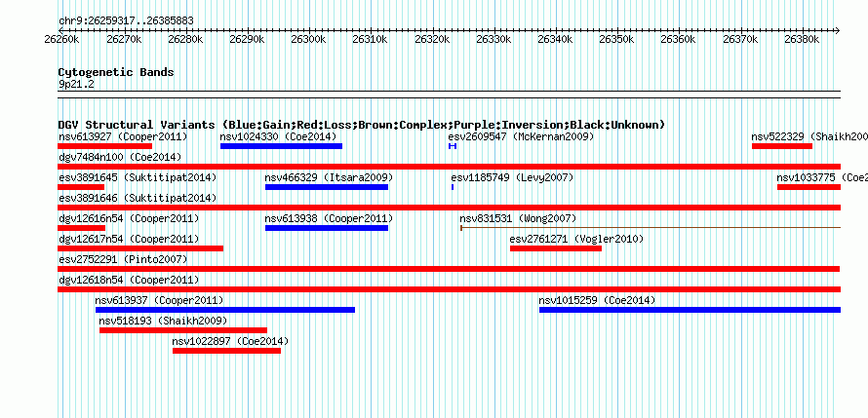Select the red bar under nsv518193
Image resolution: width=868 pixels, height=418 pixels.
tap(183, 330)
